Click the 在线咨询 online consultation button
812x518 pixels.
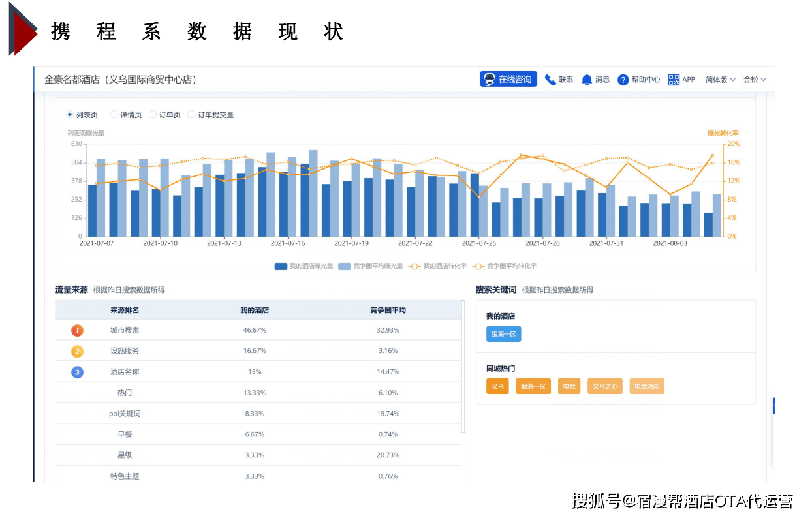508,80
